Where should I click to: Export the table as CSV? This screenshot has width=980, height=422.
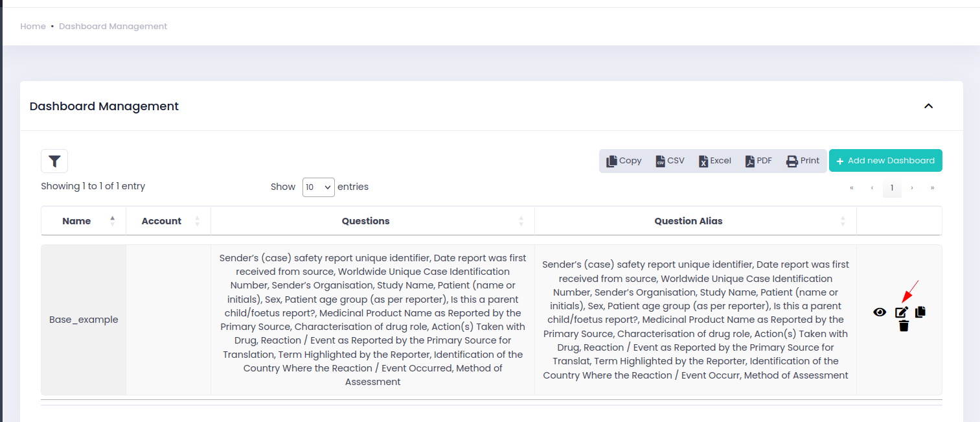pyautogui.click(x=670, y=161)
